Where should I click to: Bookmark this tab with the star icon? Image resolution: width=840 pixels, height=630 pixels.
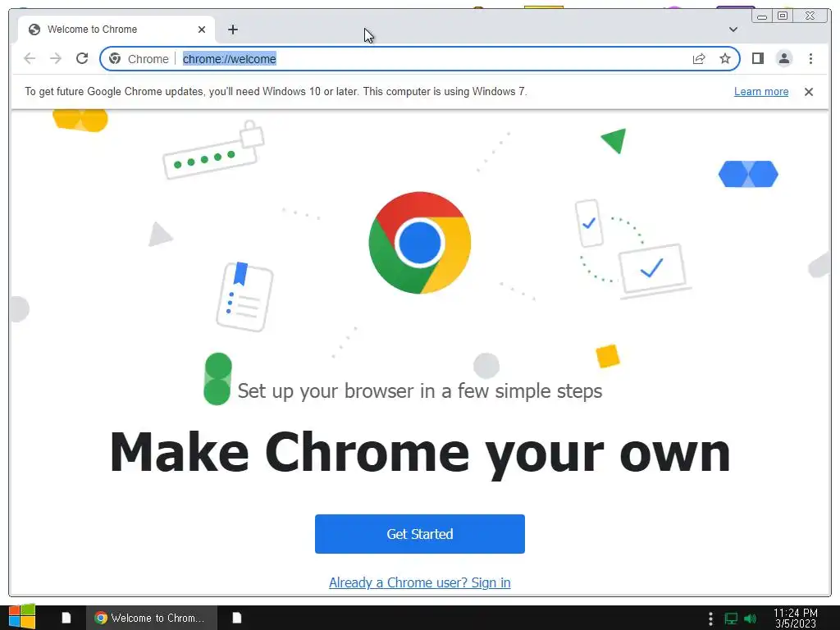[x=725, y=58]
